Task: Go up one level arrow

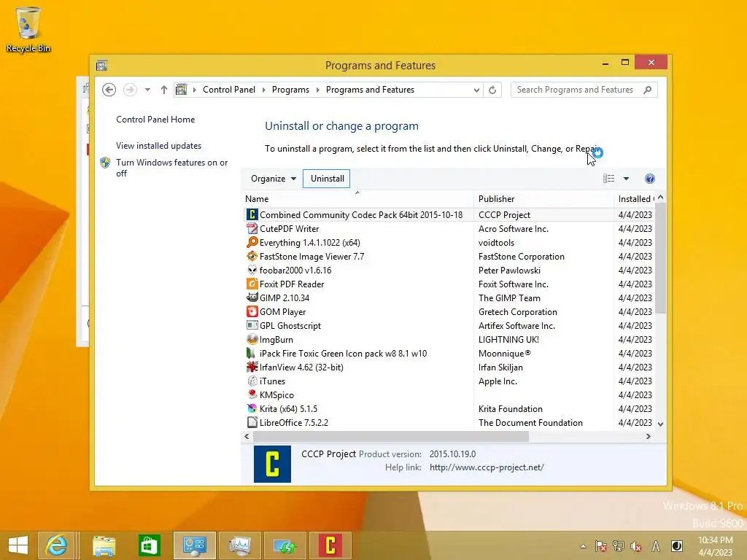Action: pos(164,90)
